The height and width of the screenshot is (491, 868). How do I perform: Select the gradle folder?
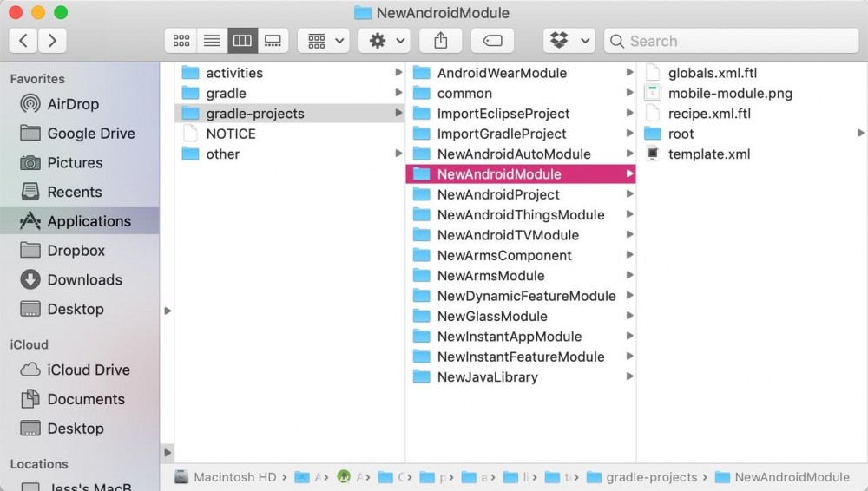point(290,93)
